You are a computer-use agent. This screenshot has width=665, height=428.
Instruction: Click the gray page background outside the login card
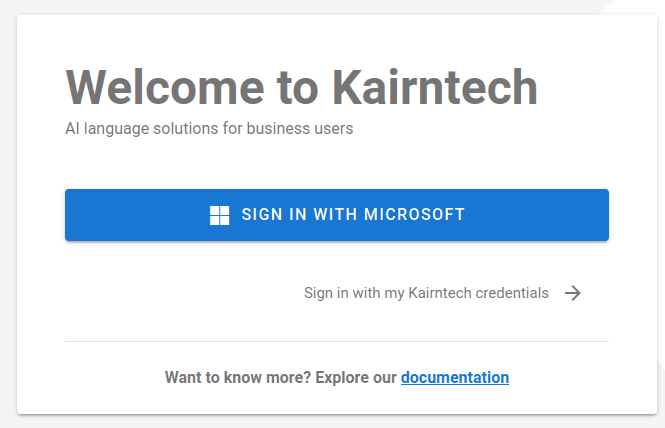8,212
